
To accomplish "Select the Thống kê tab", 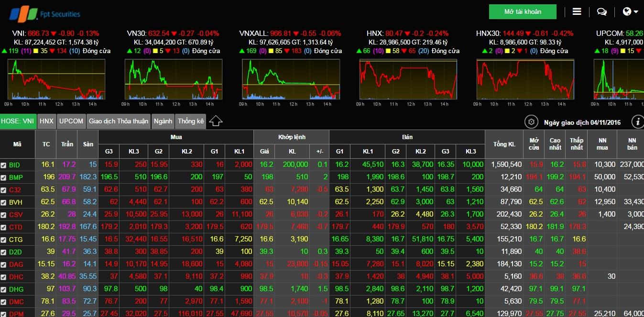I will pos(191,121).
